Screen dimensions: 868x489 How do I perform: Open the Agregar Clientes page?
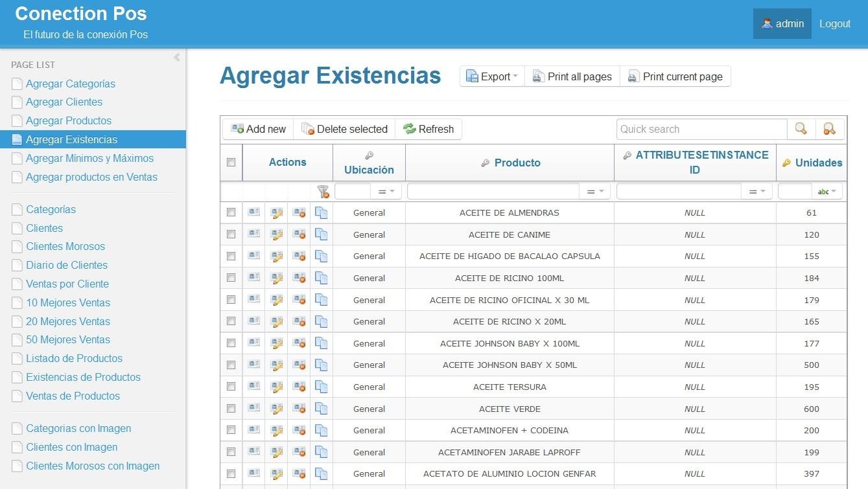click(64, 102)
